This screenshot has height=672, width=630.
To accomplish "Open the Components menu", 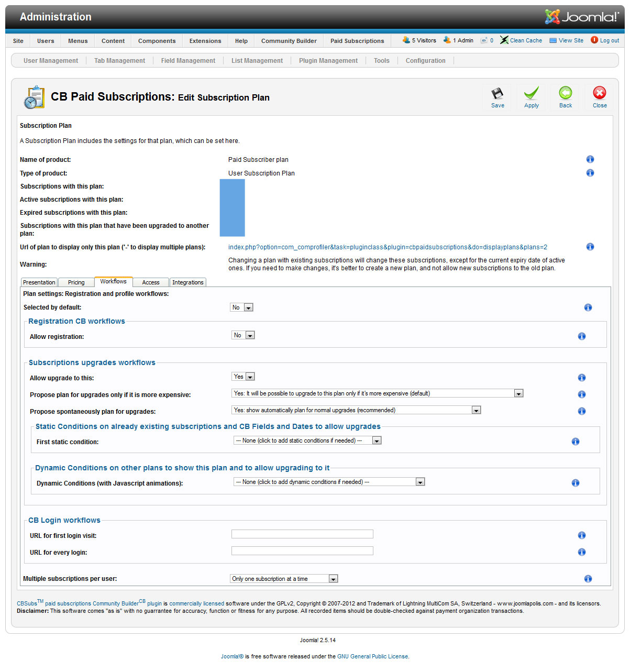I will point(157,41).
